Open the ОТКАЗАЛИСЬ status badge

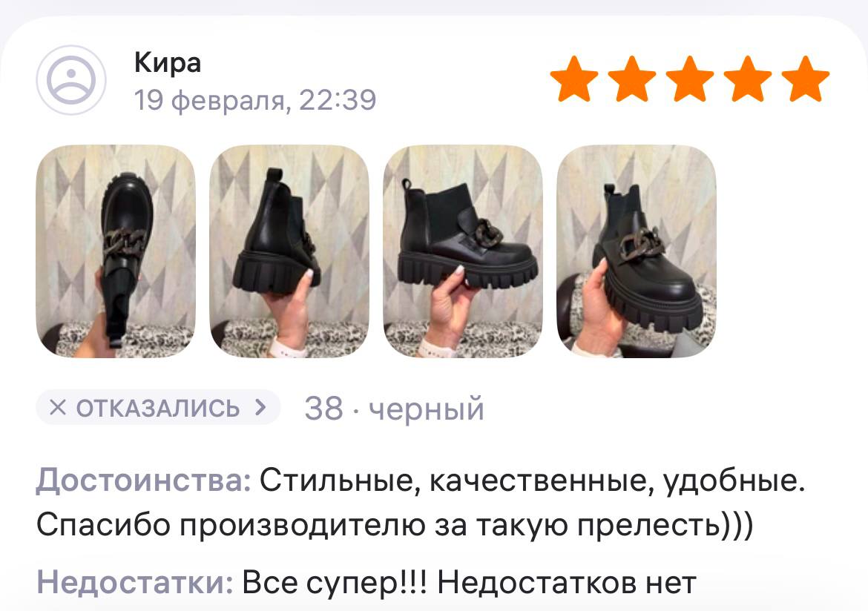coord(158,408)
